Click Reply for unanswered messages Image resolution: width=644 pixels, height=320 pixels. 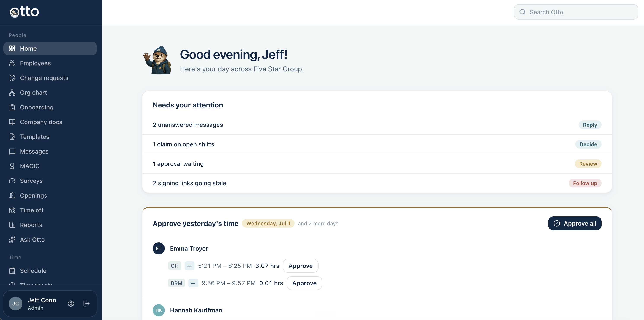coord(590,125)
